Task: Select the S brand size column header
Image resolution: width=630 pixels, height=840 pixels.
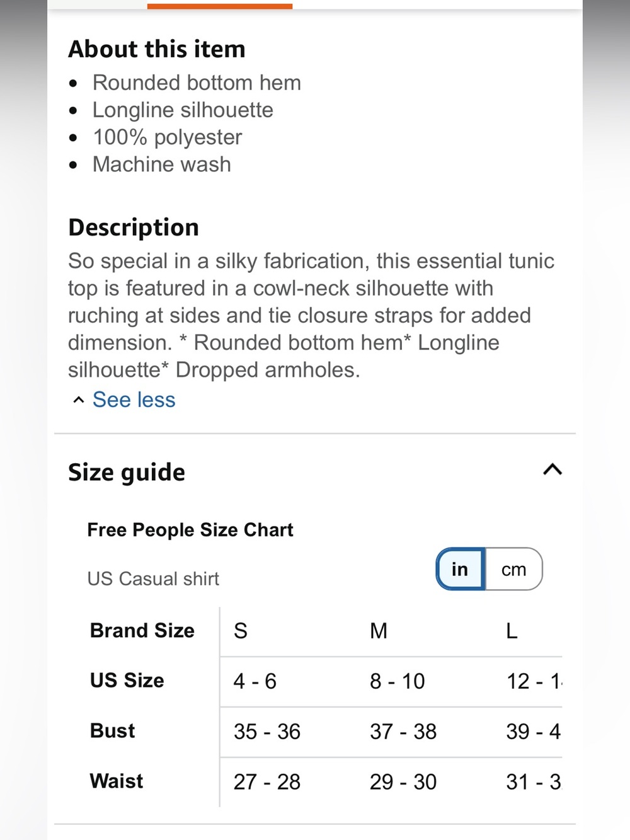Action: pos(241,631)
